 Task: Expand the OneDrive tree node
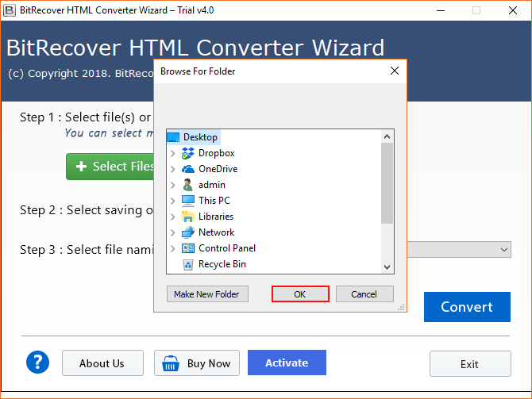coord(172,169)
